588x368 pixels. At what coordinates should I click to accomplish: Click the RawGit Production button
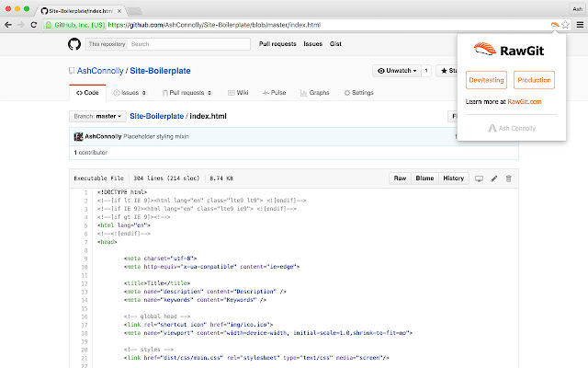tap(534, 80)
